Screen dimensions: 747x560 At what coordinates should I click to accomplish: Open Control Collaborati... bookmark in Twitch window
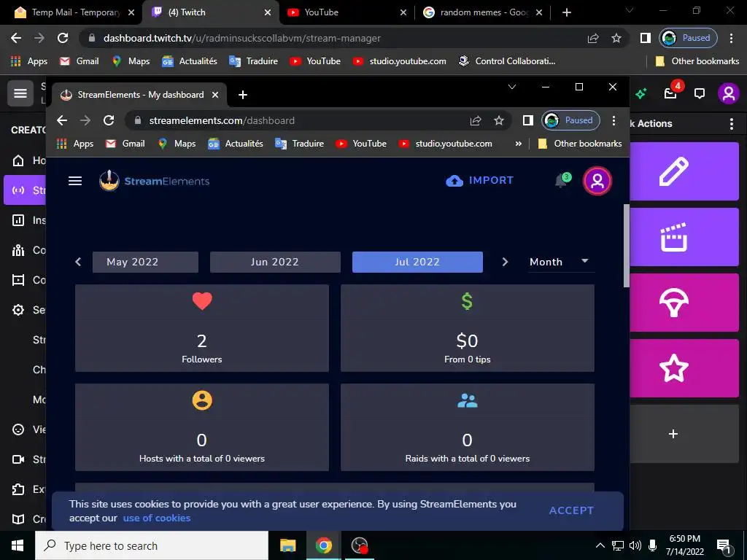pos(507,61)
